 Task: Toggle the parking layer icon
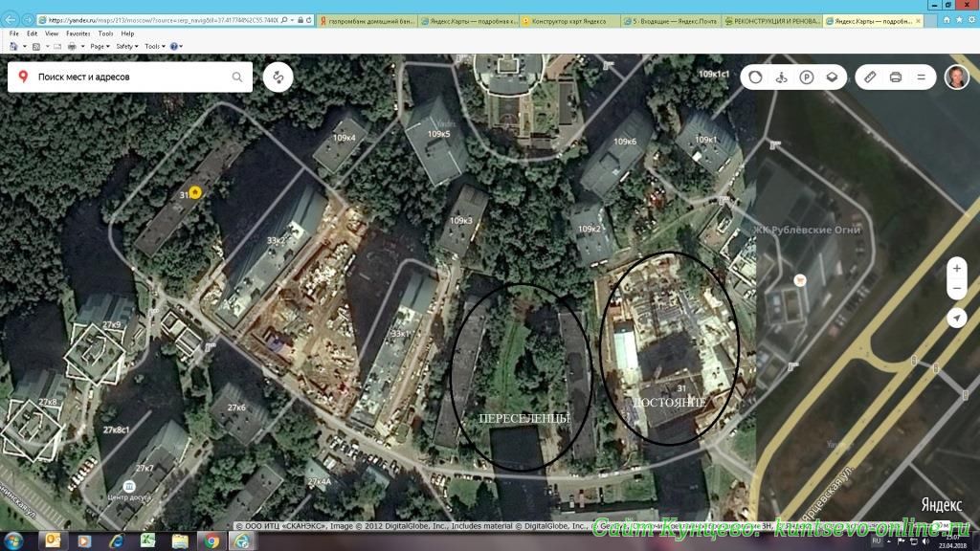click(807, 77)
